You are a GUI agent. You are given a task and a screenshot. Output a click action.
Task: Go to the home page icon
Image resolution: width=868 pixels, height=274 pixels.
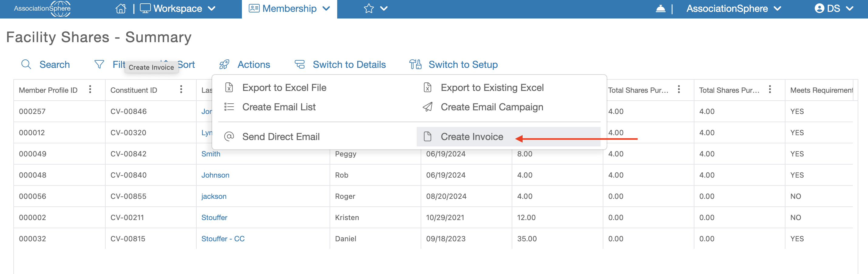[x=120, y=8]
